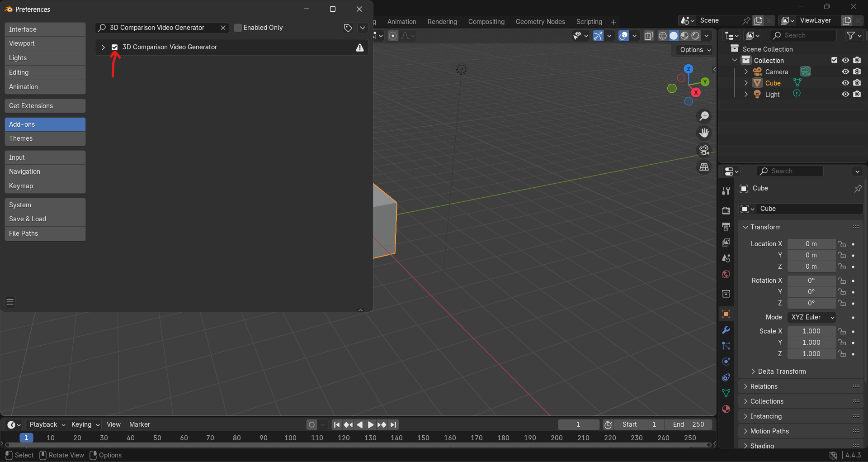Open the Modifiers wrench tab icon

click(x=726, y=330)
